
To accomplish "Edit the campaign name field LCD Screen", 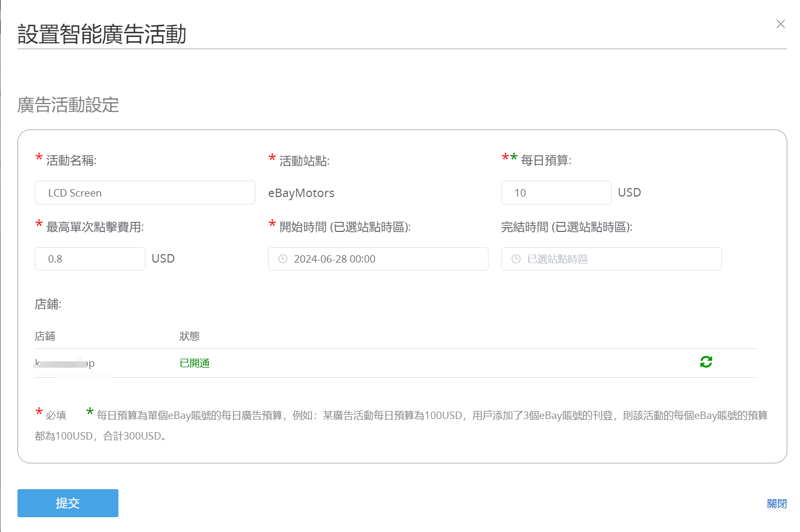I will click(x=145, y=193).
